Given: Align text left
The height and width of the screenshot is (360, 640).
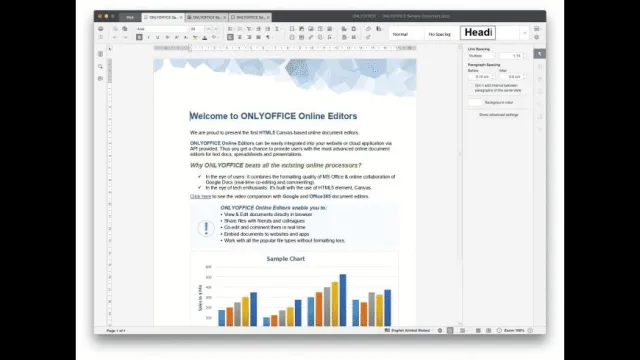Looking at the screenshot, I should pos(230,37).
